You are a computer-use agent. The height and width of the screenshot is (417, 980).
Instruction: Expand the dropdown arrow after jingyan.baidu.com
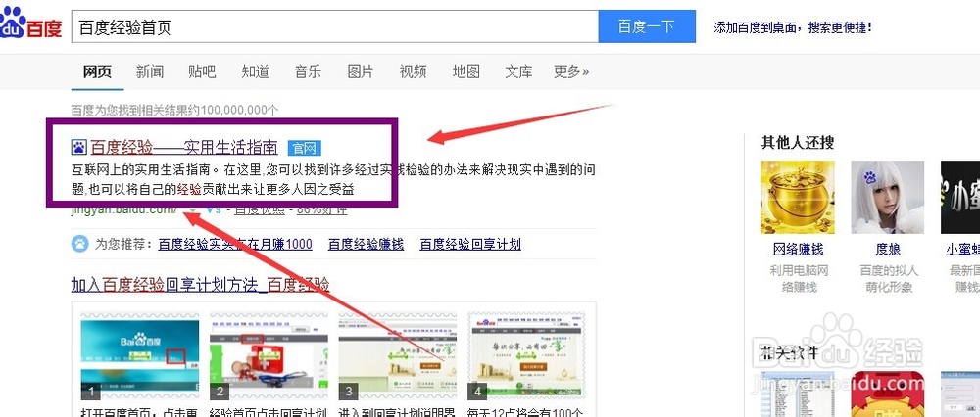(193, 209)
